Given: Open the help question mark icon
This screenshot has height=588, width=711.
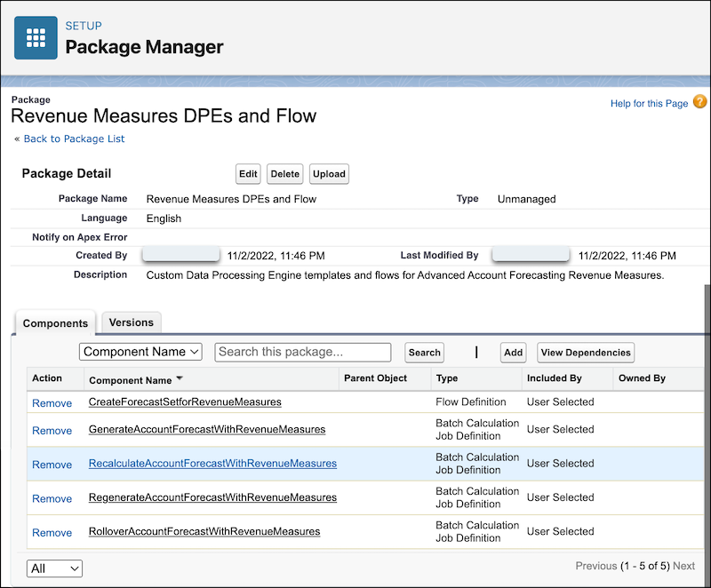Looking at the screenshot, I should (699, 102).
